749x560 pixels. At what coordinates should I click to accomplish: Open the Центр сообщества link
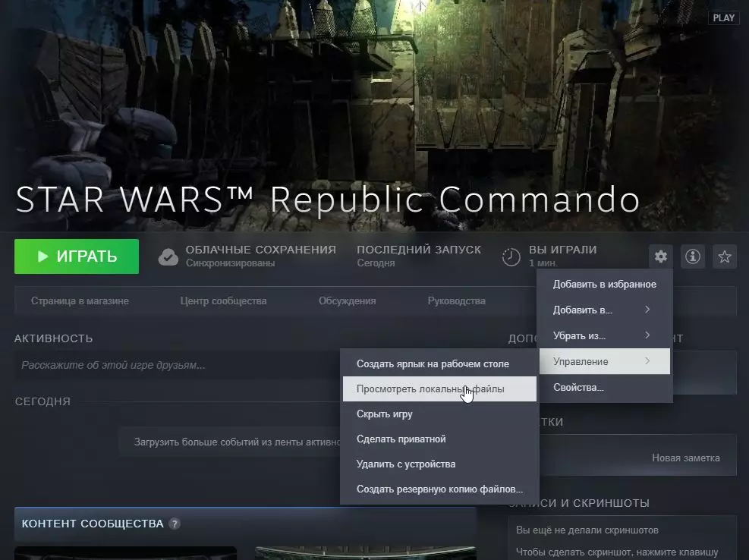pos(223,301)
